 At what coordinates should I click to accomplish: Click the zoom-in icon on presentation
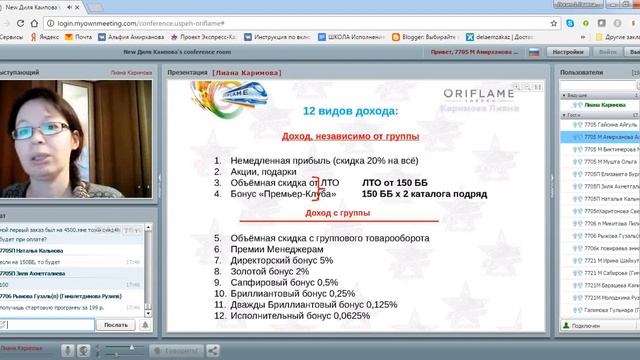coord(516,87)
